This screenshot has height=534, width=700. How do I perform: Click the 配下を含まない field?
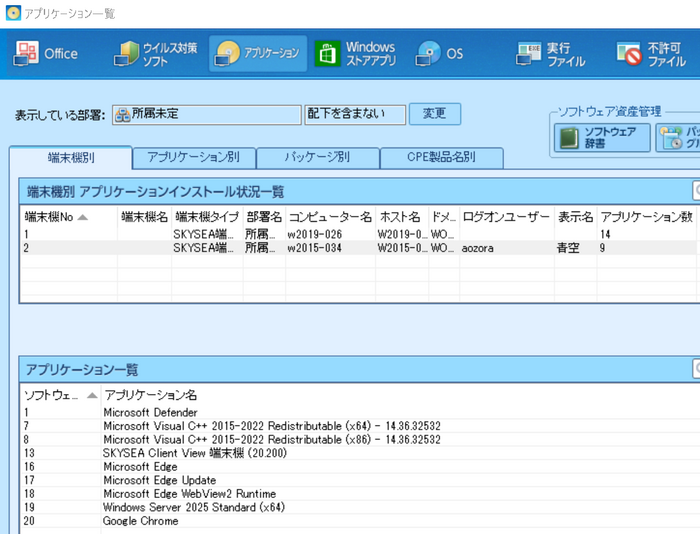tap(355, 114)
